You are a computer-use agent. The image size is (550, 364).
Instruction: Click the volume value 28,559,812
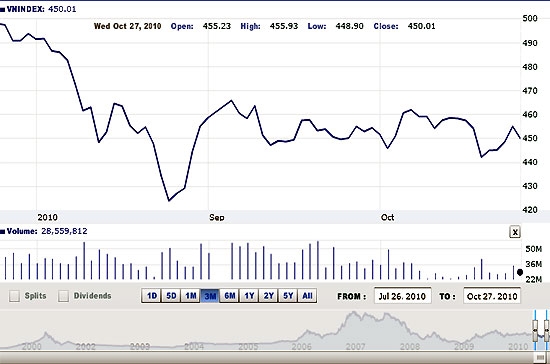(64, 231)
